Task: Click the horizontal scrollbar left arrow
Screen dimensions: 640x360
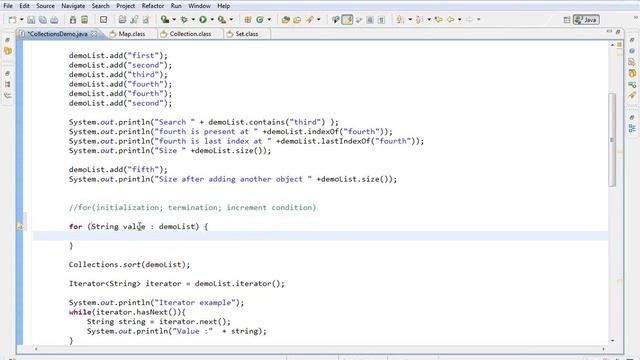Action: click(36, 349)
